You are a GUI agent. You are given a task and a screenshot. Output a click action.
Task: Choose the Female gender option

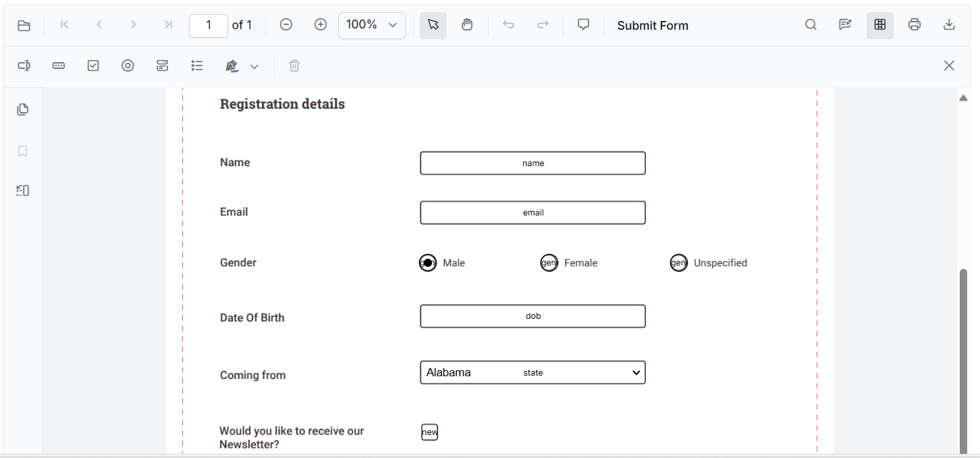[x=549, y=263]
